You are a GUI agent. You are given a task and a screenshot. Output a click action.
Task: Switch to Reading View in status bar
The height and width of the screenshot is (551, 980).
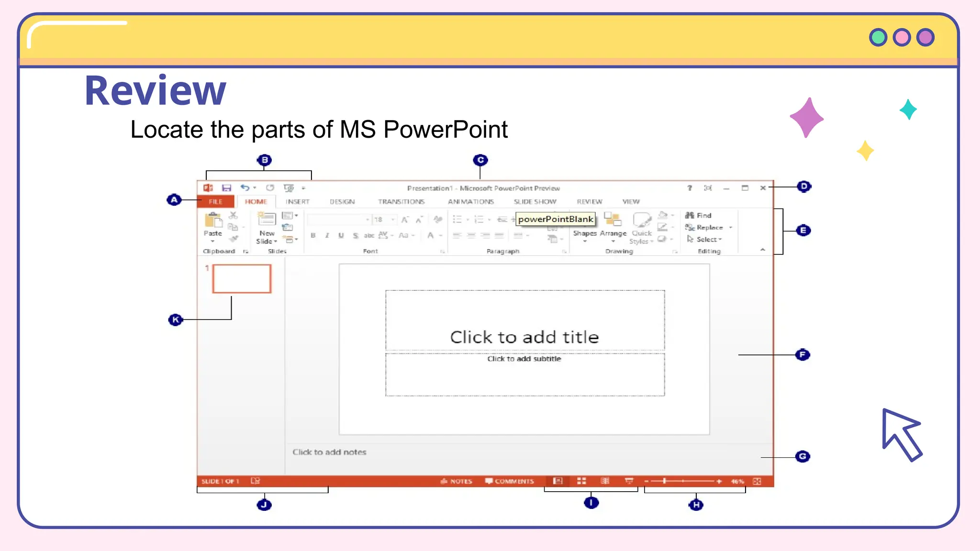point(605,481)
